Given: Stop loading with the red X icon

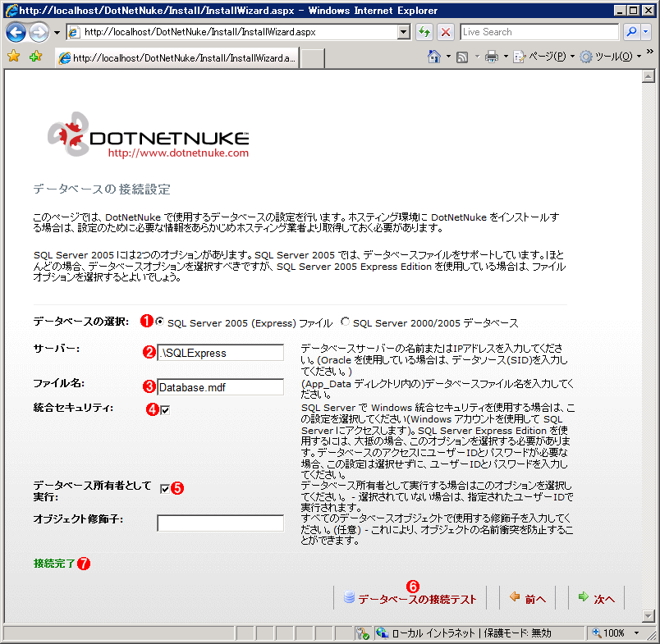Looking at the screenshot, I should (446, 32).
